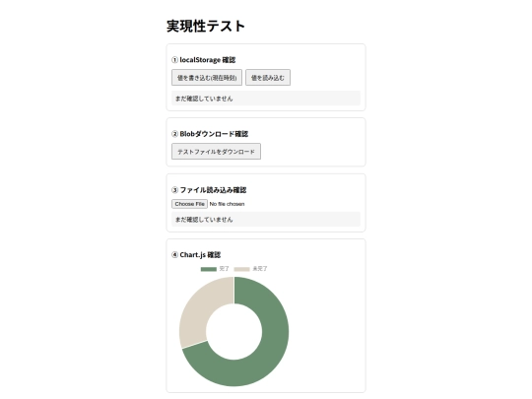Click the localStorage status text まだ確認していません
This screenshot has height=399, width=532.
pyautogui.click(x=204, y=99)
